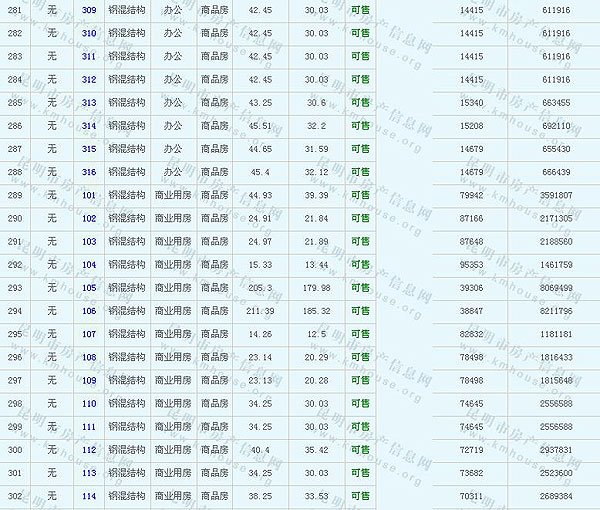This screenshot has height=510, width=600.
Task: Open room number 101 link
Action: pos(89,195)
